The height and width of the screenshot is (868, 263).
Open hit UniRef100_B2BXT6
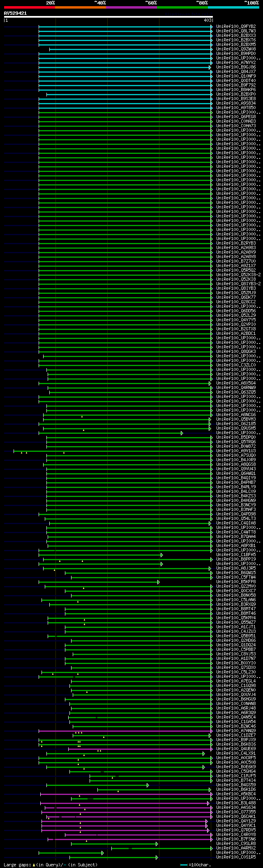[x=236, y=40]
